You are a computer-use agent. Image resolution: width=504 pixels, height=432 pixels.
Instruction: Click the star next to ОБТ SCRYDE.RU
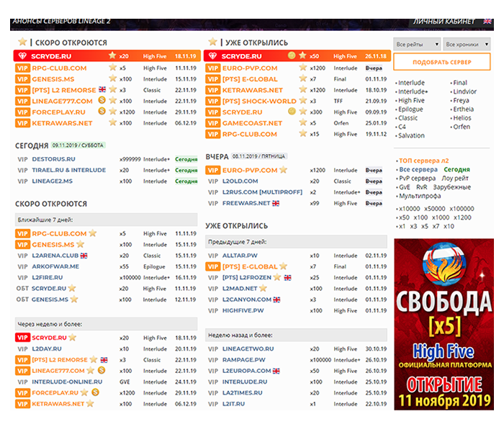72,288
